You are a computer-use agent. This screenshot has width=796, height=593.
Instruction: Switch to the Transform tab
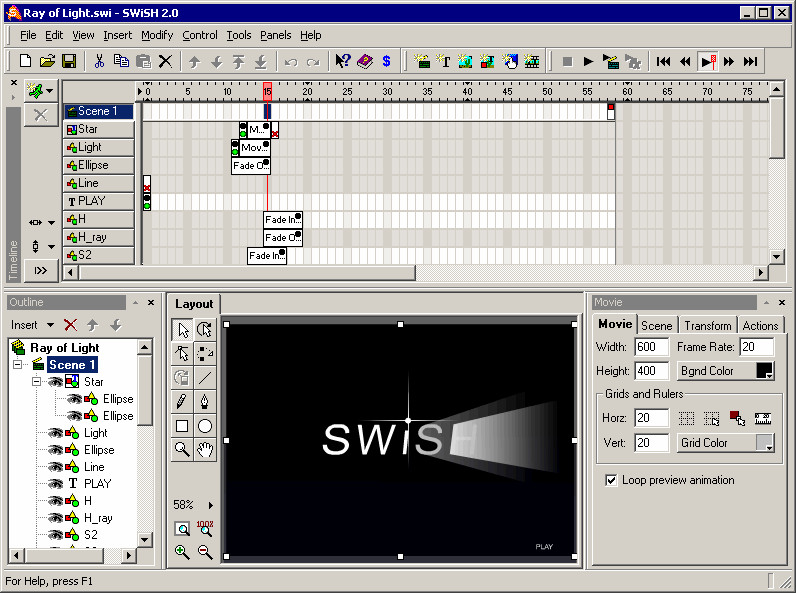(x=708, y=325)
